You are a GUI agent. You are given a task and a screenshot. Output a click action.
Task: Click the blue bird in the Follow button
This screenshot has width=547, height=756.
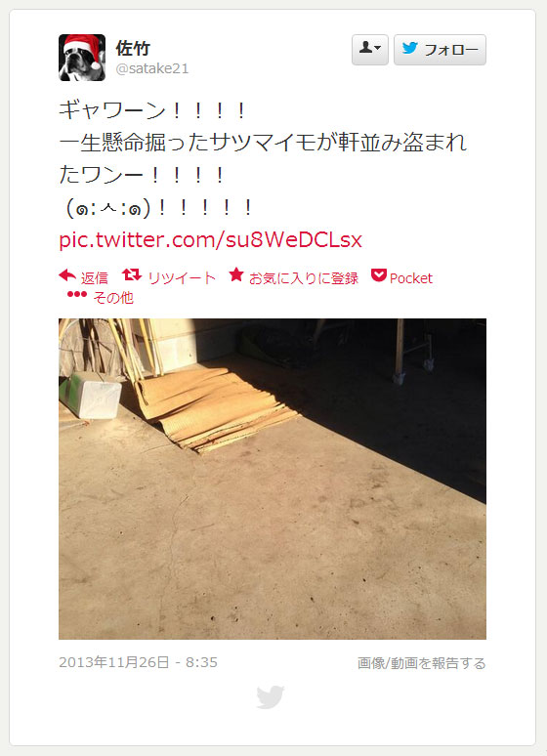410,48
